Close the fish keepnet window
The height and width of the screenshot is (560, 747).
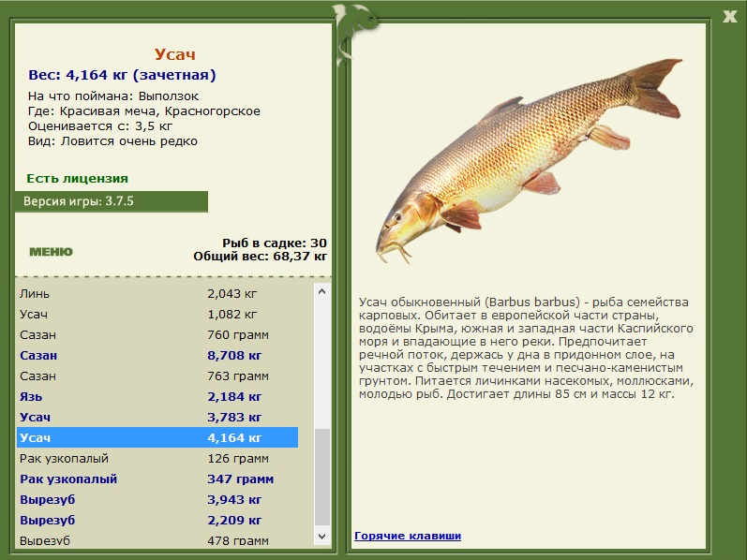click(x=729, y=17)
